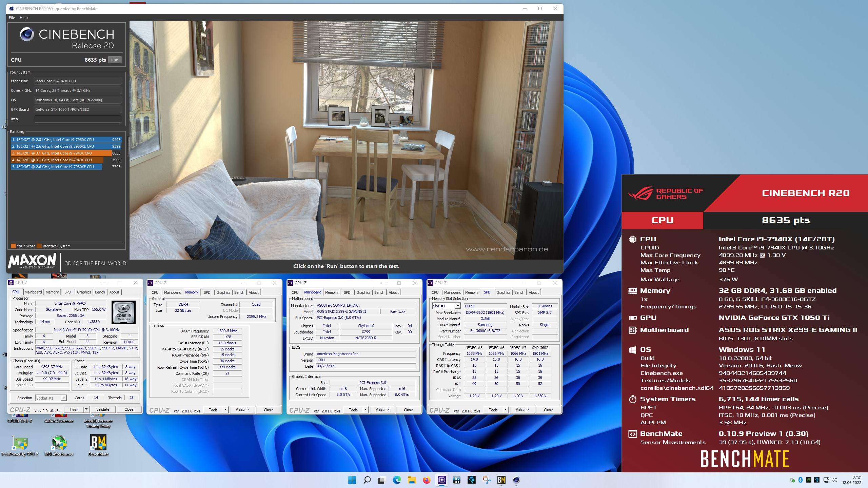Open the bar-chart app on the taskbar
The height and width of the screenshot is (488, 868).
[x=456, y=480]
